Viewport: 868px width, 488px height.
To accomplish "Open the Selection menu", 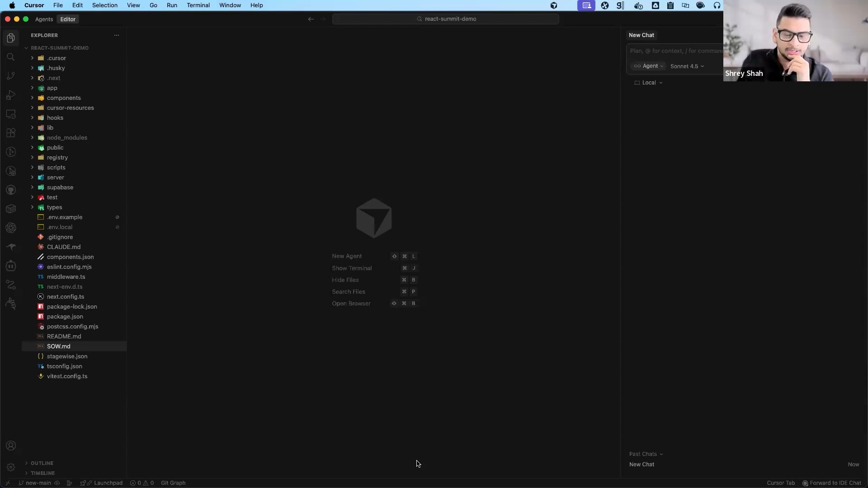I will tap(104, 5).
